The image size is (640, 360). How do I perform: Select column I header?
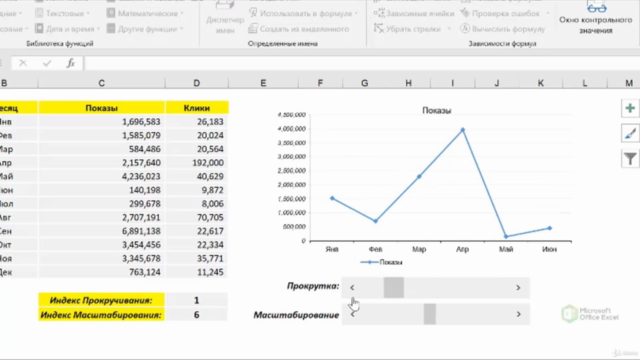pos(453,83)
